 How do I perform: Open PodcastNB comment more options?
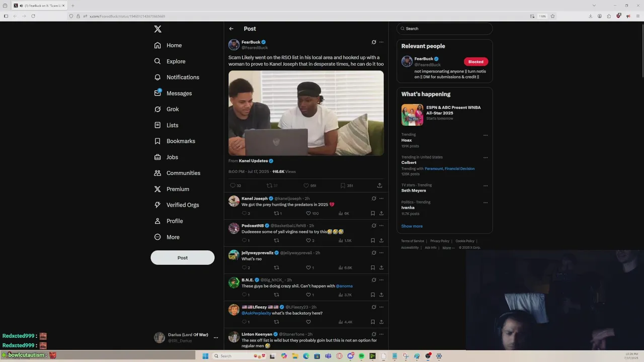tap(381, 226)
